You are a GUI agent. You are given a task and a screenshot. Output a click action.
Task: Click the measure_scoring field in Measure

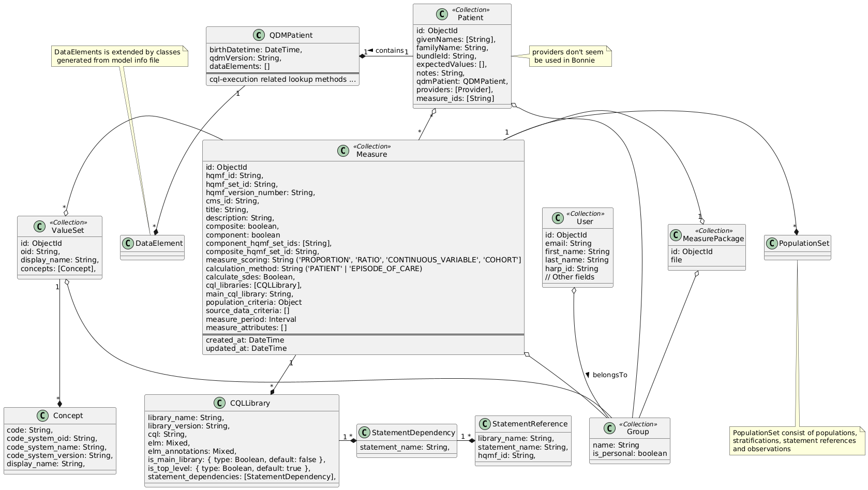tap(363, 260)
